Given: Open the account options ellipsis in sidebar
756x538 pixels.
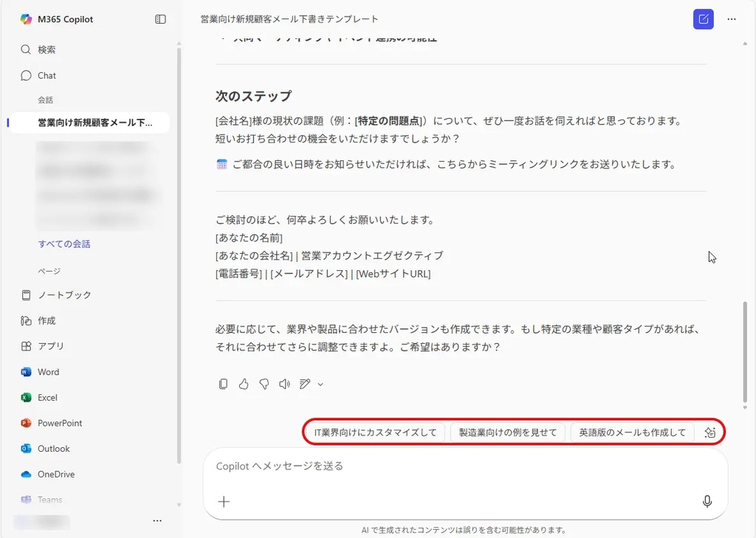Looking at the screenshot, I should click(157, 520).
